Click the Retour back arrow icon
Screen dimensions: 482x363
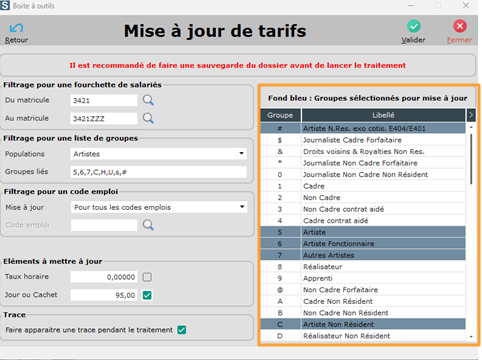click(16, 28)
